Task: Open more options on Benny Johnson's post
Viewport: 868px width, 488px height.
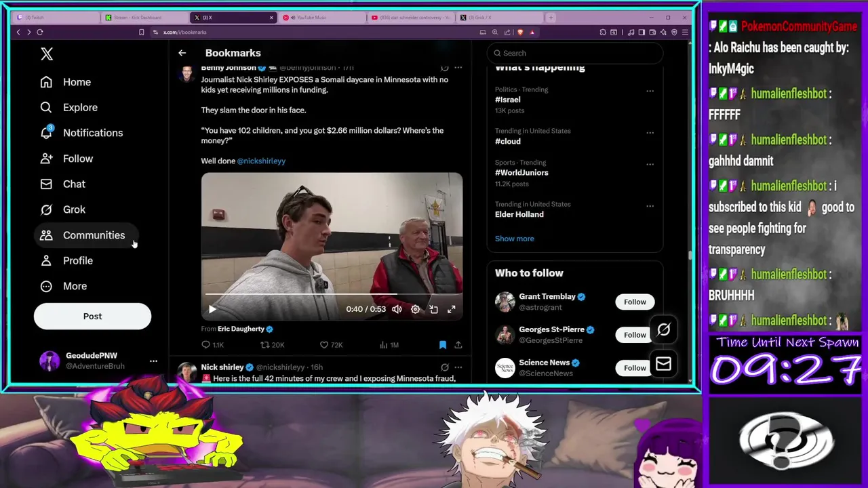Action: 458,68
